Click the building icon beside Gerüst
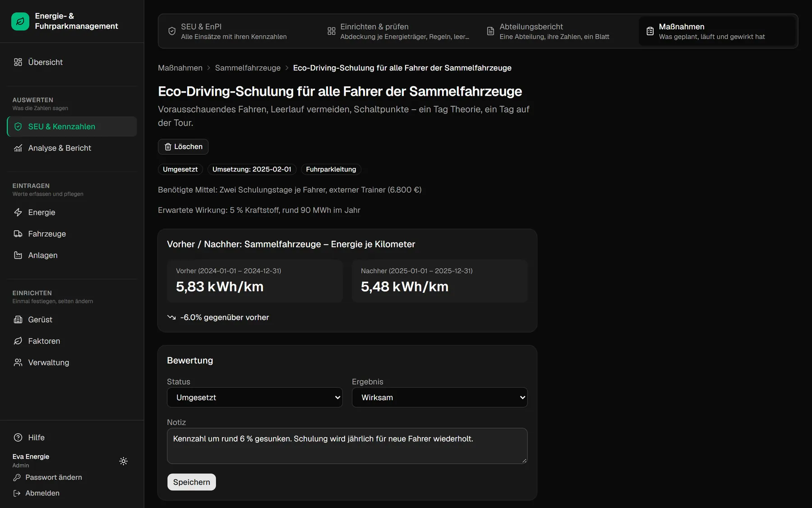 [18, 320]
